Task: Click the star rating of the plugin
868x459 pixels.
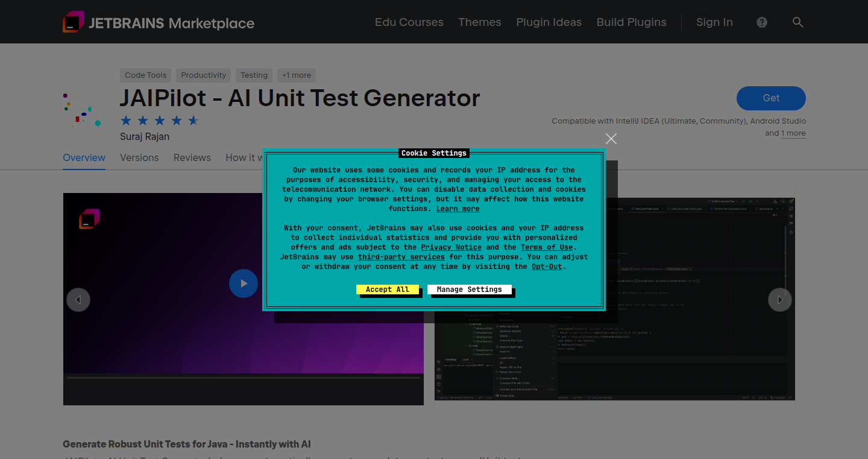Action: [159, 120]
